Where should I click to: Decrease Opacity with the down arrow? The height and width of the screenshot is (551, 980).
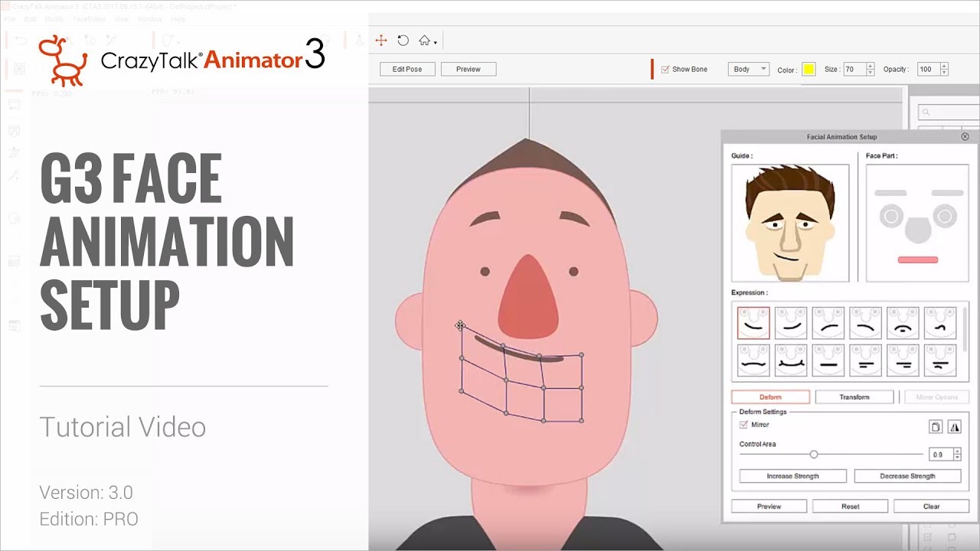pyautogui.click(x=945, y=73)
